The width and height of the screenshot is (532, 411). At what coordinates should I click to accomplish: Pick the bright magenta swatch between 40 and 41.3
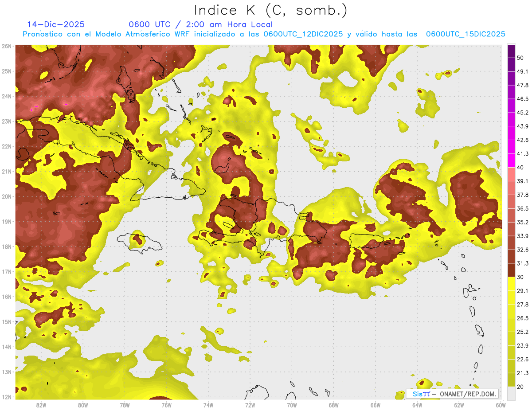coord(512,160)
